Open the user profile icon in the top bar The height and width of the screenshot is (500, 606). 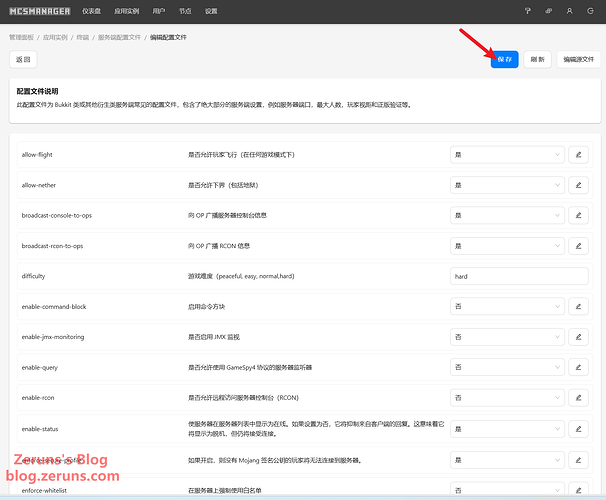[x=569, y=11]
